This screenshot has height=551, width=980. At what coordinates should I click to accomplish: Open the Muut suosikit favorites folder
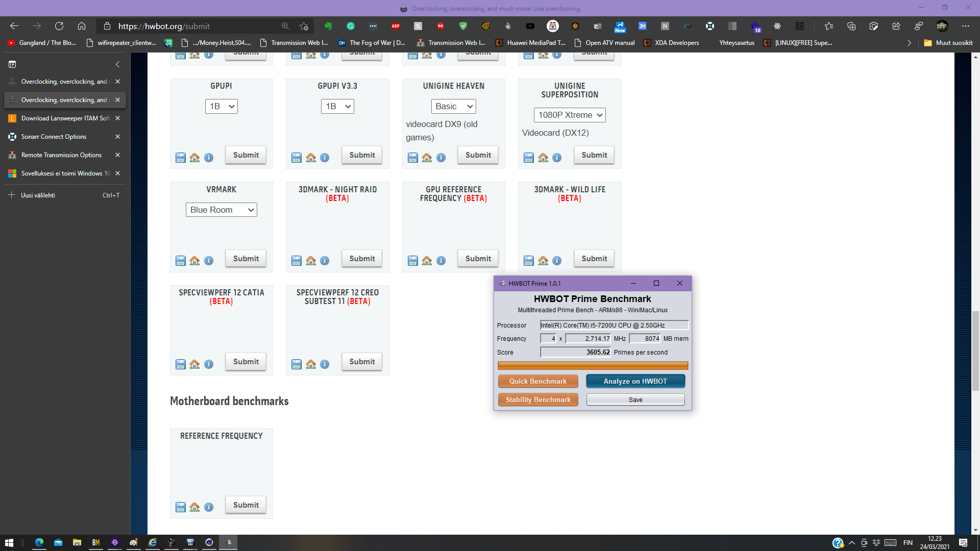(x=948, y=43)
